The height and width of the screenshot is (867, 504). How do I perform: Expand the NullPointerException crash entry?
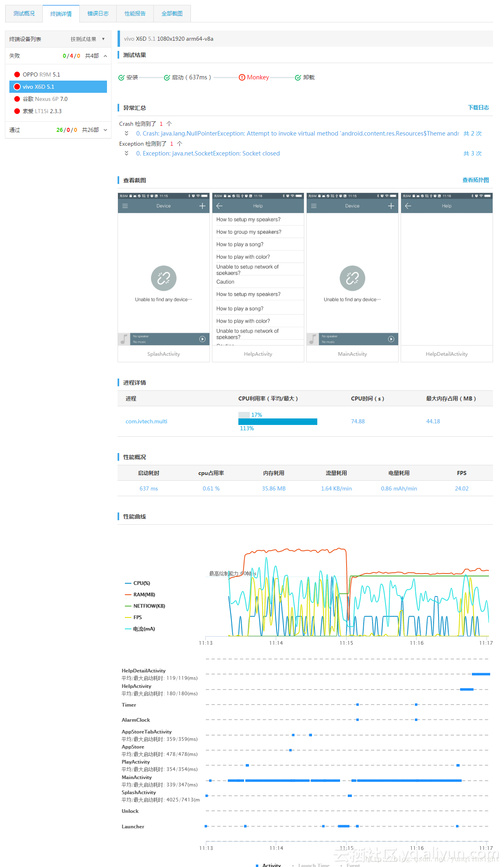point(127,134)
